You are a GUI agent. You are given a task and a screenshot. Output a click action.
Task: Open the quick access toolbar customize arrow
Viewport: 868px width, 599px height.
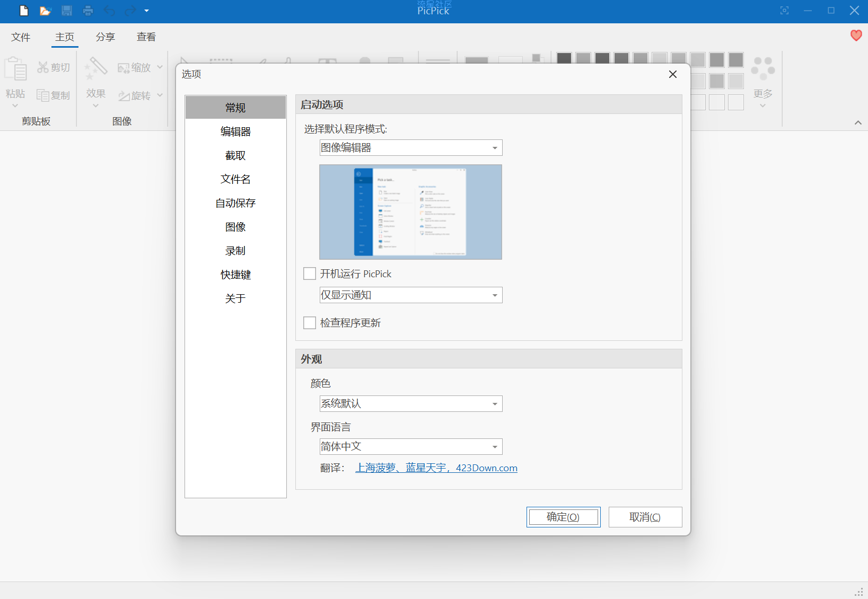147,11
